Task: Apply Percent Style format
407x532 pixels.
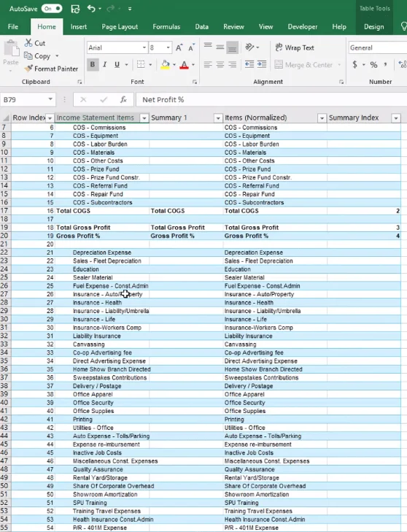Action: tap(373, 64)
